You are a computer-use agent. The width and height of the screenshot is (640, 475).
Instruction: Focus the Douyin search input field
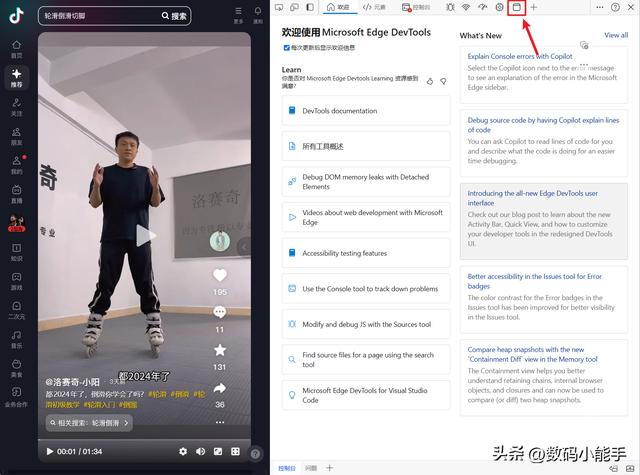pyautogui.click(x=100, y=16)
